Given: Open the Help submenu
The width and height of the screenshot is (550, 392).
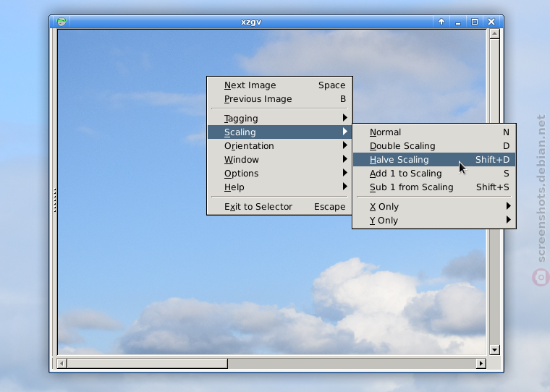Looking at the screenshot, I should pos(279,187).
